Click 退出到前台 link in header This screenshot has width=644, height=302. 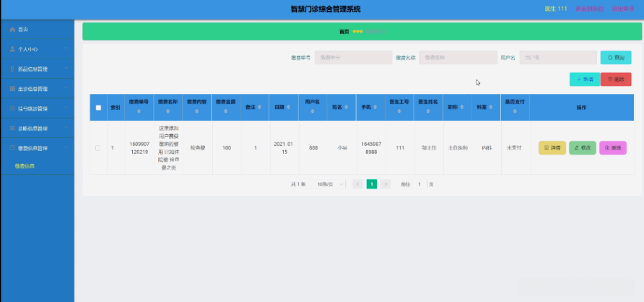[589, 9]
